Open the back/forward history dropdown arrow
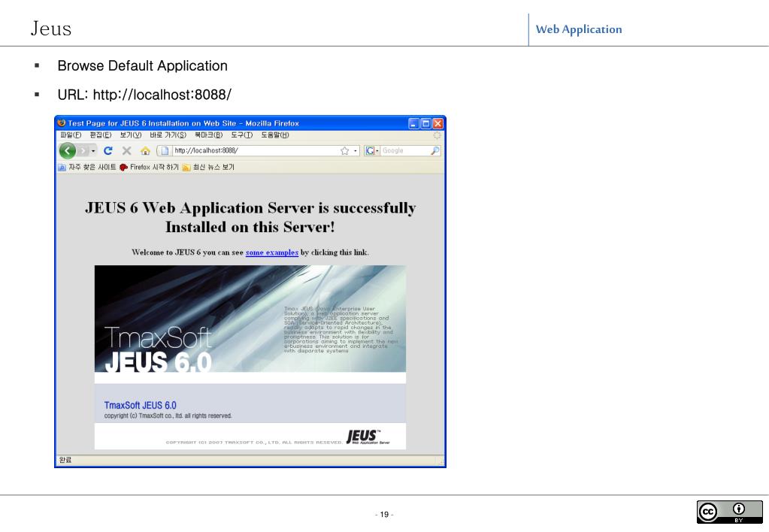The image size is (769, 532). tap(93, 150)
